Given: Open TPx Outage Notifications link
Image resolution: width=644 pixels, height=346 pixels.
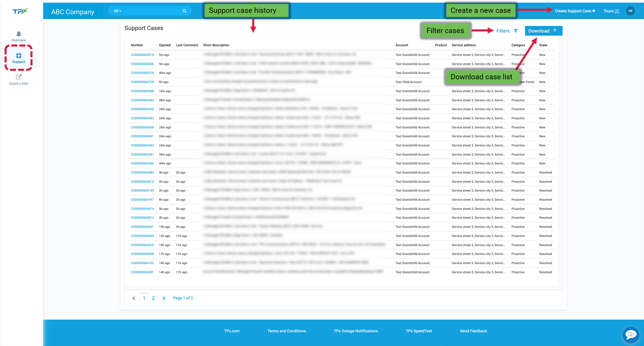Looking at the screenshot, I should [356, 331].
